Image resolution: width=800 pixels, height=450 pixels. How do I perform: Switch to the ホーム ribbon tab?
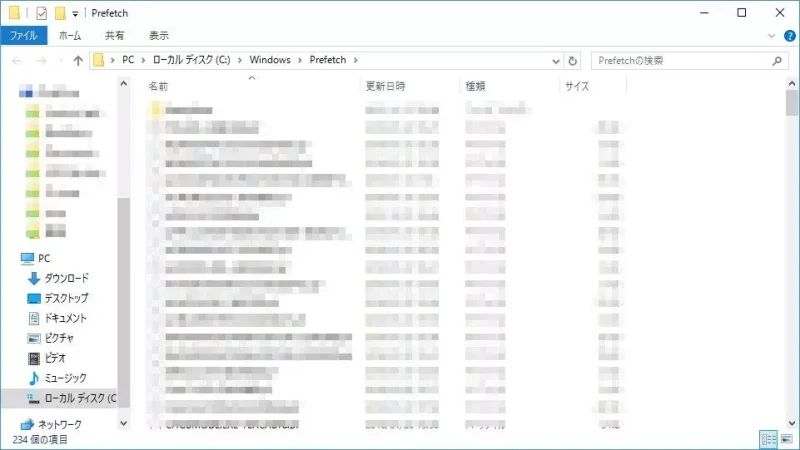click(70, 36)
